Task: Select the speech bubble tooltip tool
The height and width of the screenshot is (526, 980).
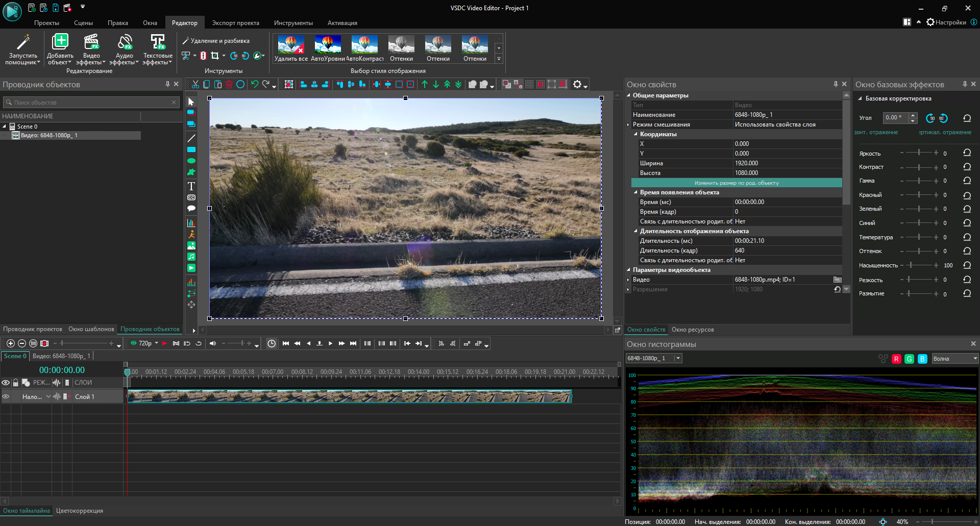Action: [x=191, y=208]
